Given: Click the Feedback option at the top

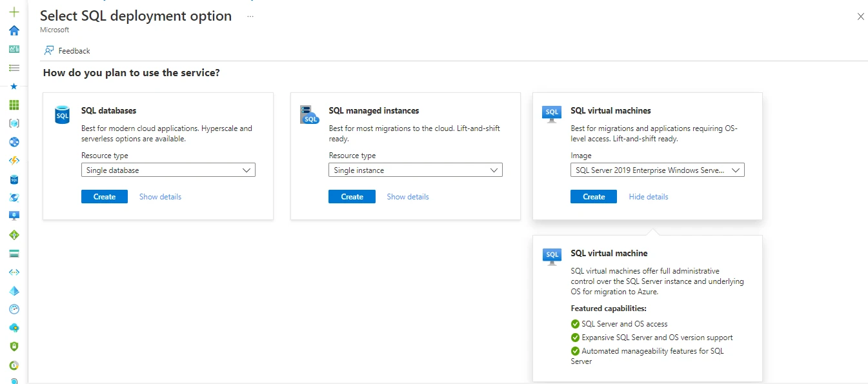Looking at the screenshot, I should [66, 50].
